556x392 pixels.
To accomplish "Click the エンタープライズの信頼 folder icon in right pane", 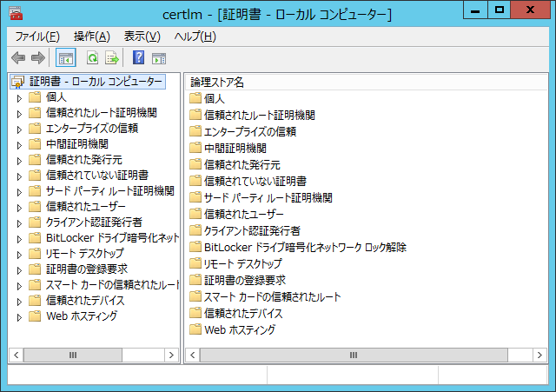I will coord(195,131).
